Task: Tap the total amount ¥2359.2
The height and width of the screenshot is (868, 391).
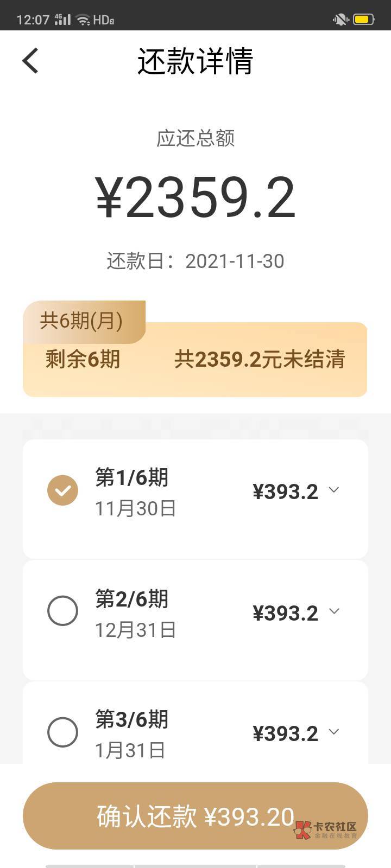Action: click(x=195, y=197)
